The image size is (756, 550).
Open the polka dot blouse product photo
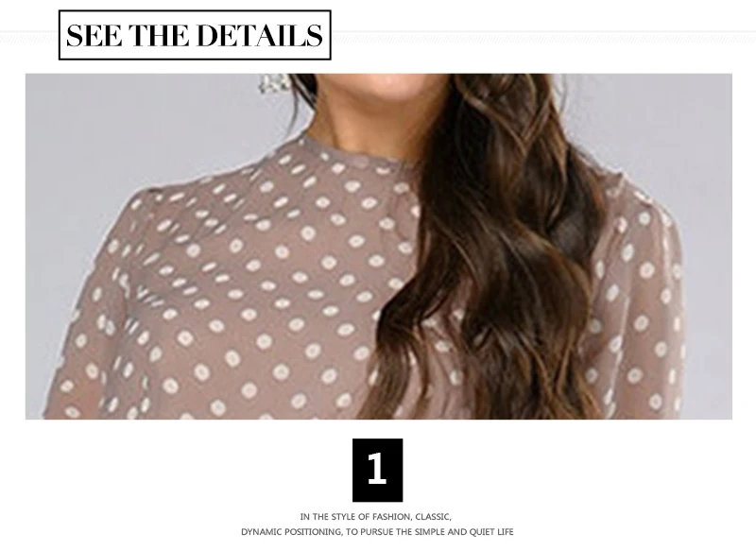[x=379, y=247]
